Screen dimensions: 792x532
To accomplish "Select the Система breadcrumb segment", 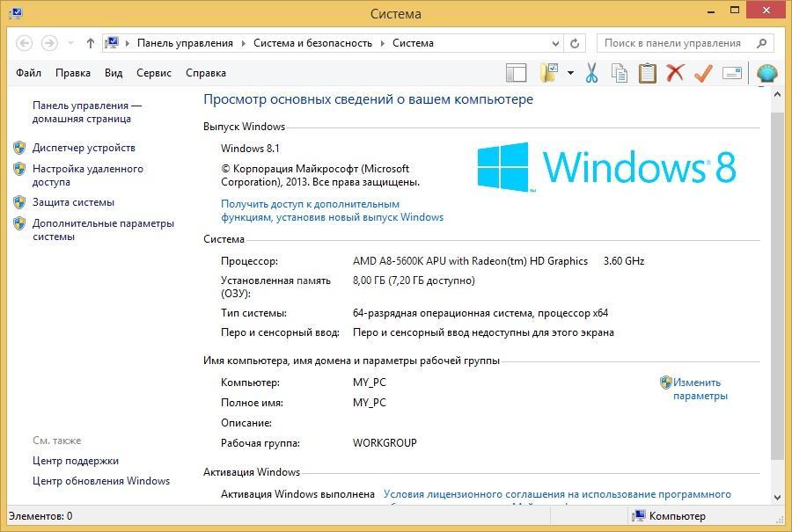I will tap(413, 43).
